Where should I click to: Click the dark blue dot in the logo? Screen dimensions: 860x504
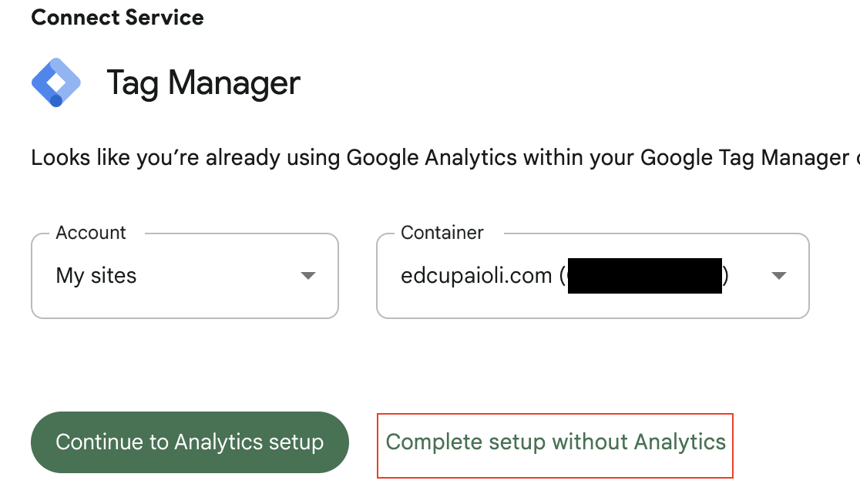coord(55,100)
